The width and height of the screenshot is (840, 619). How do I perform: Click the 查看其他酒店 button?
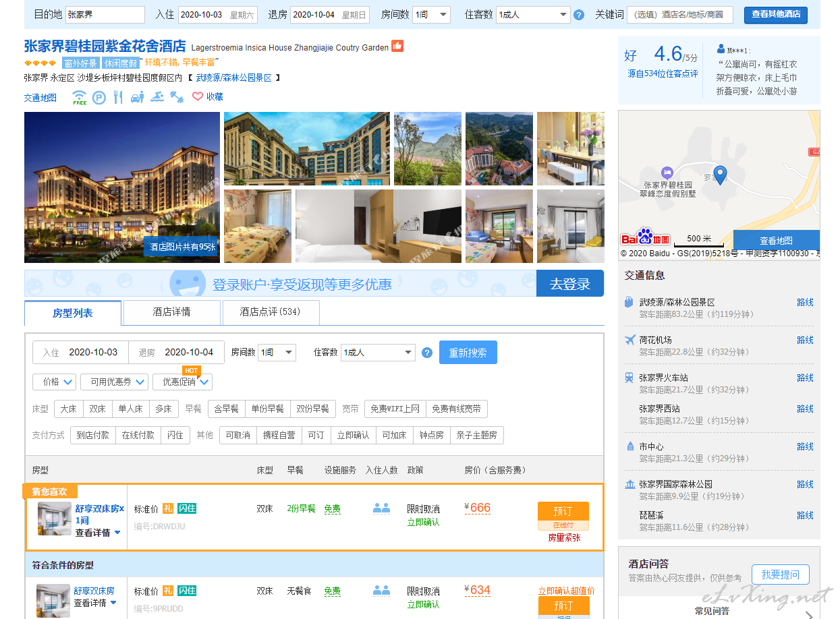[776, 14]
